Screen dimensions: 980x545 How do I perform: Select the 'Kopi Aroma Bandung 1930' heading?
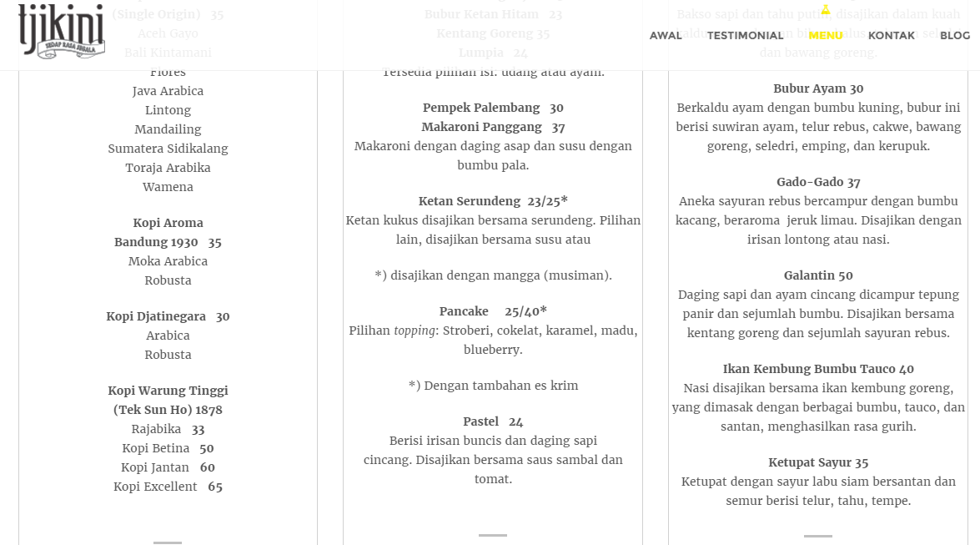167,232
